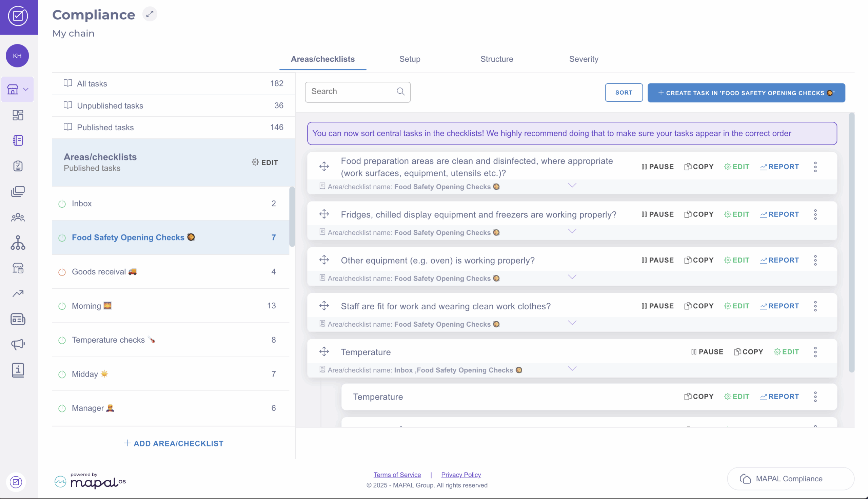Viewport: 868px width, 499px height.
Task: Toggle power icon for Goods receival
Action: tap(62, 272)
